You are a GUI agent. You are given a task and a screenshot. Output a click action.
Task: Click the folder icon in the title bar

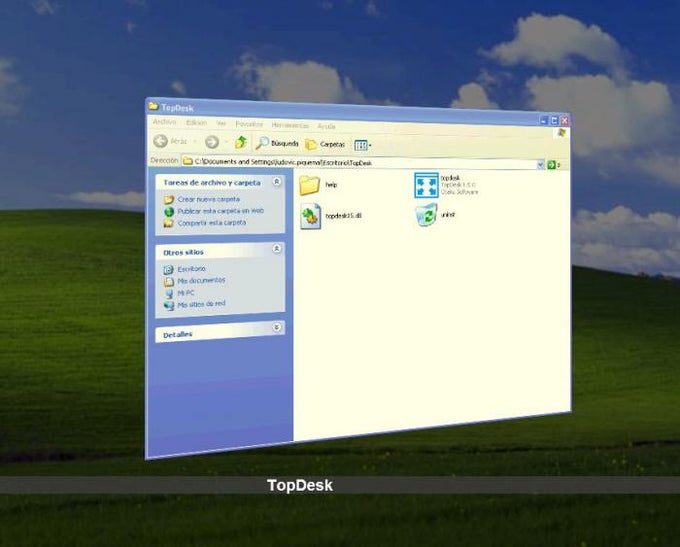(x=153, y=105)
